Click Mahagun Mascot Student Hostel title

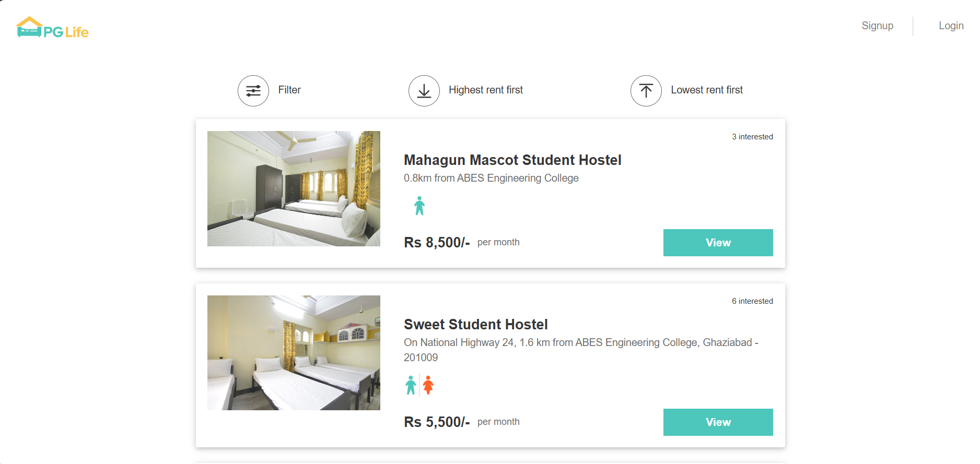(x=512, y=160)
